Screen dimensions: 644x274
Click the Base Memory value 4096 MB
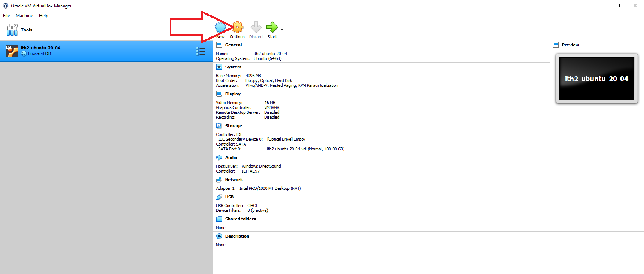(253, 76)
